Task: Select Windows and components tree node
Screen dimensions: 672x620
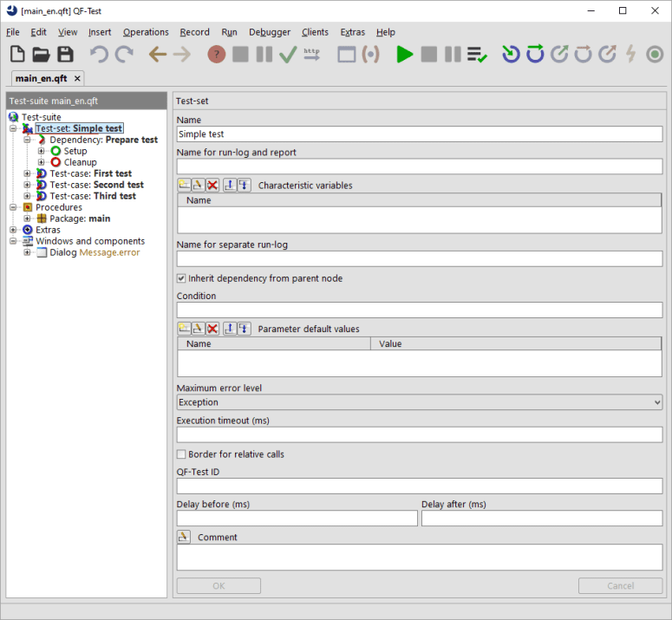Action: pyautogui.click(x=90, y=241)
